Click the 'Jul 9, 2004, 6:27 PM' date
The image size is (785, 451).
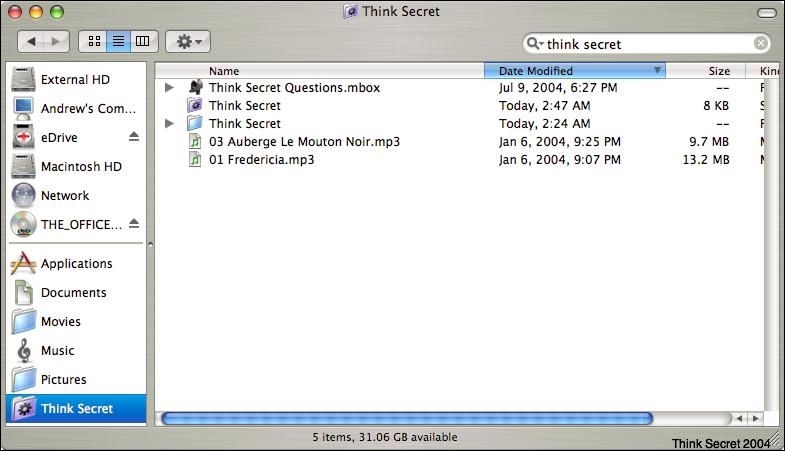558,88
